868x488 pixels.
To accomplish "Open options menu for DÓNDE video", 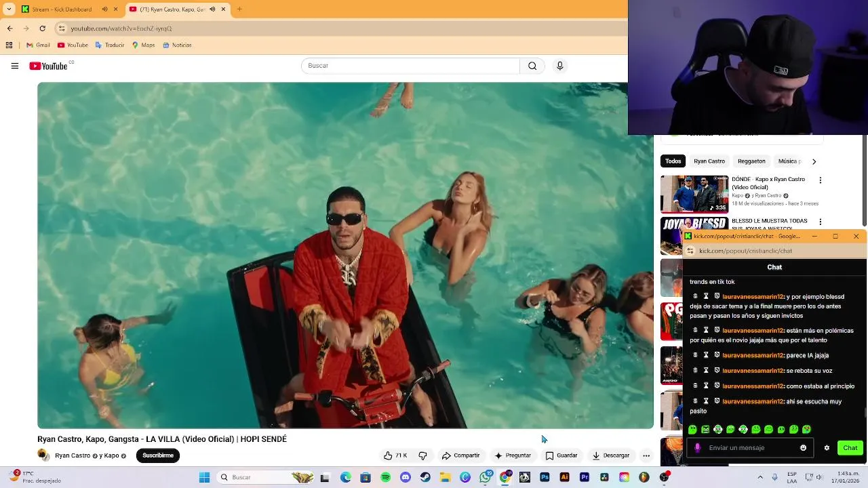I will click(821, 180).
